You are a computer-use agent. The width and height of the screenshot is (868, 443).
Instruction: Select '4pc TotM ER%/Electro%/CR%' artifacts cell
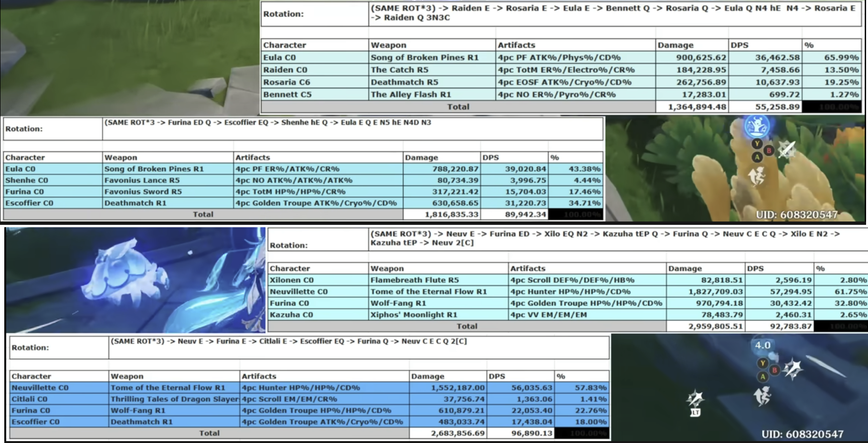(576, 70)
